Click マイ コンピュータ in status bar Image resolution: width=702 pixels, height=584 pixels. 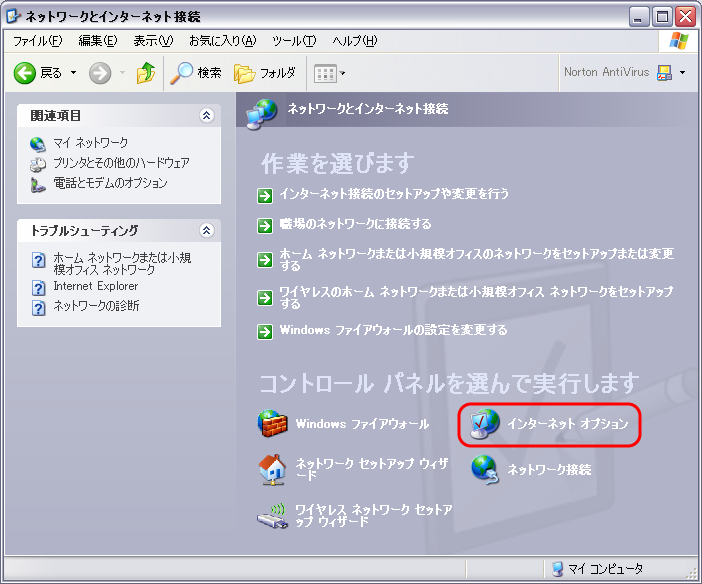pyautogui.click(x=598, y=569)
